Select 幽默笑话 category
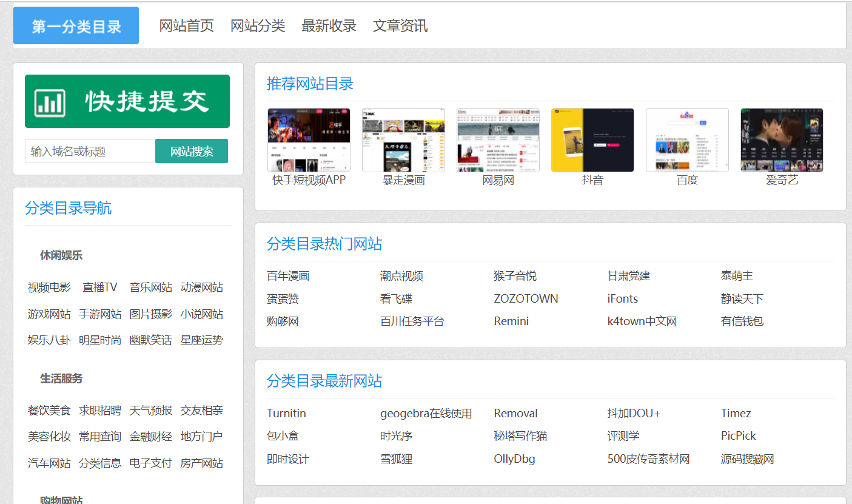 click(x=150, y=340)
